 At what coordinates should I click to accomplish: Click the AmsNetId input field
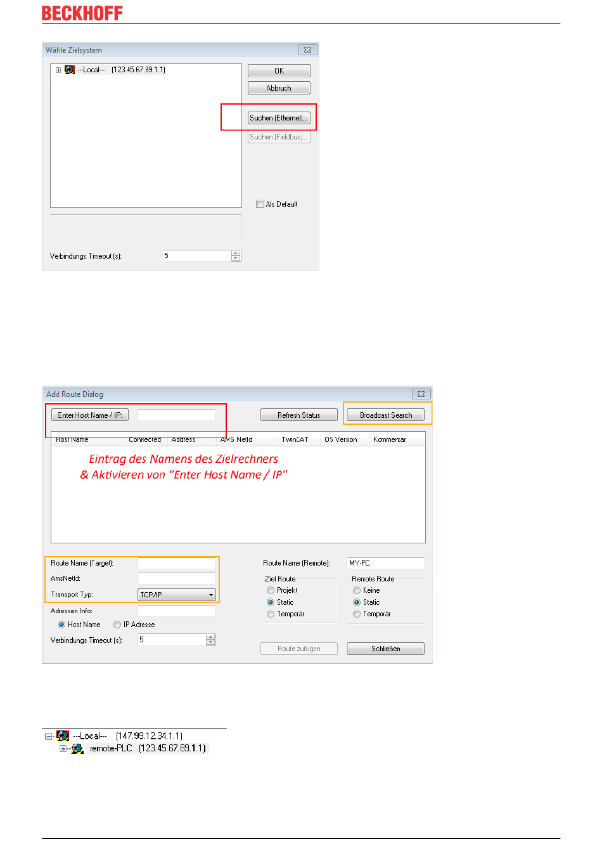pyautogui.click(x=177, y=578)
